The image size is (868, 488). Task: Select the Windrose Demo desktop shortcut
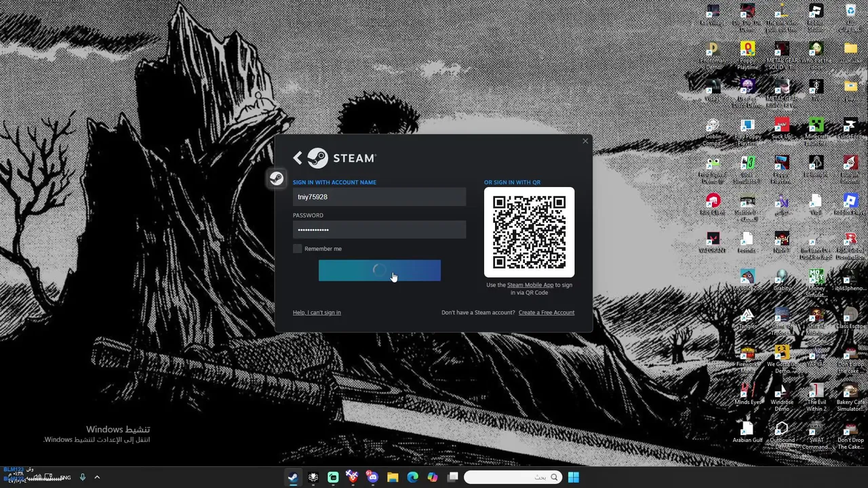[x=782, y=397]
